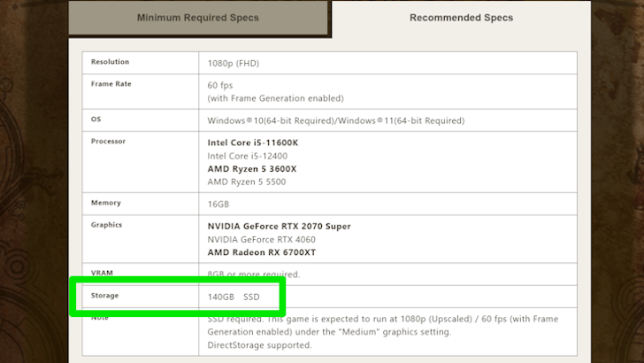The image size is (644, 363).
Task: Click the Processor row label
Action: [108, 141]
